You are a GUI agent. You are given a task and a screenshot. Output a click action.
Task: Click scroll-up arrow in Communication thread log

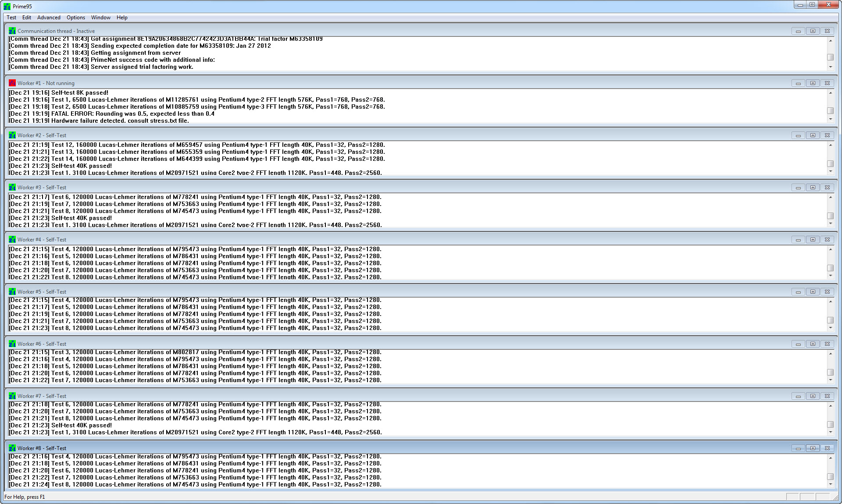[830, 41]
